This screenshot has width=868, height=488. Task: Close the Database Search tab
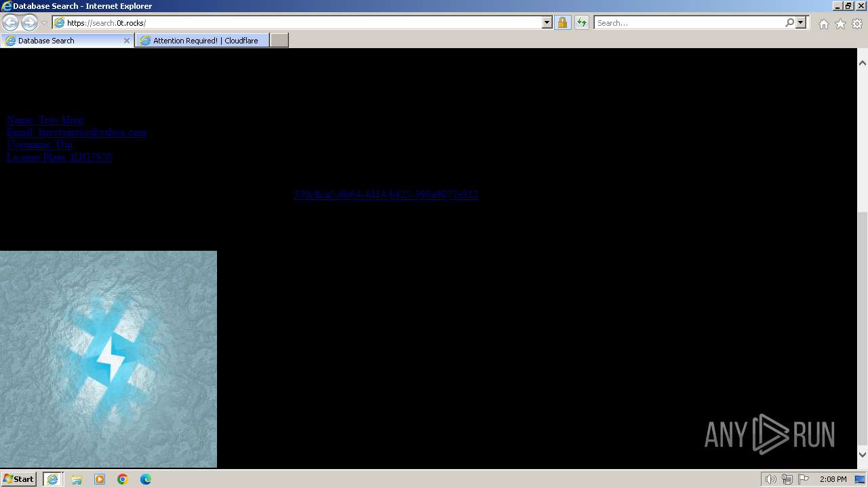(126, 41)
